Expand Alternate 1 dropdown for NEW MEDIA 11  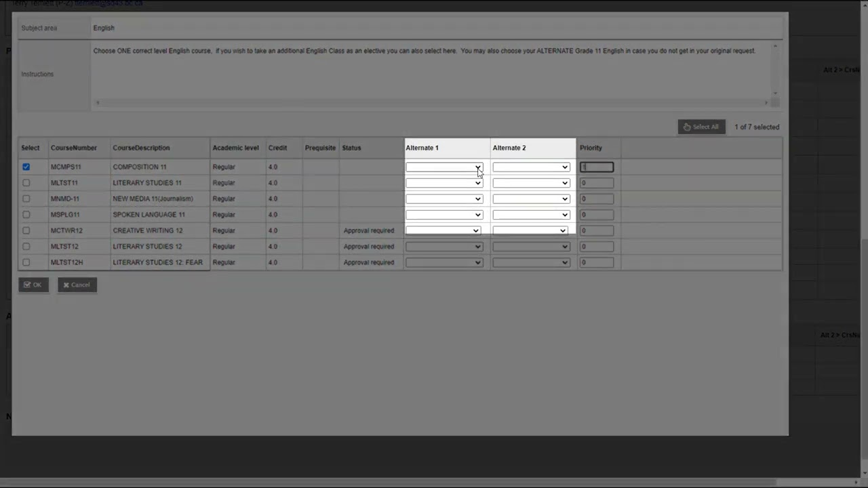(x=444, y=199)
